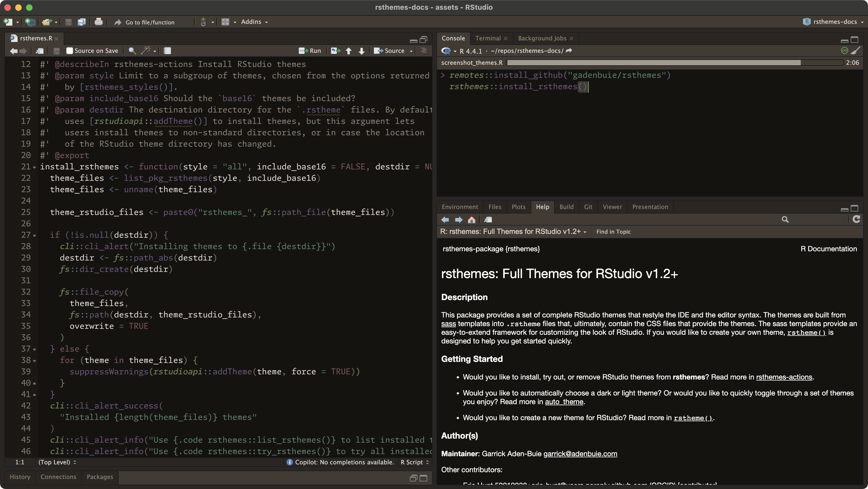
Task: Click the print file icon in main toolbar
Action: [98, 22]
